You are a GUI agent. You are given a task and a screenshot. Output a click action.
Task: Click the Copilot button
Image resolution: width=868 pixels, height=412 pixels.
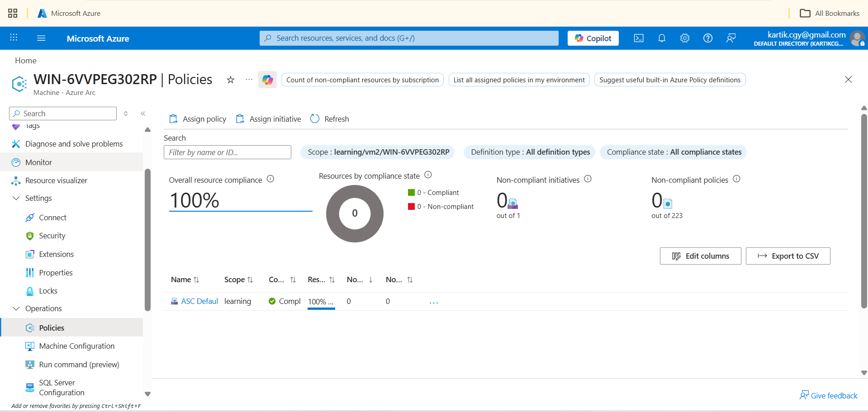[x=593, y=38]
